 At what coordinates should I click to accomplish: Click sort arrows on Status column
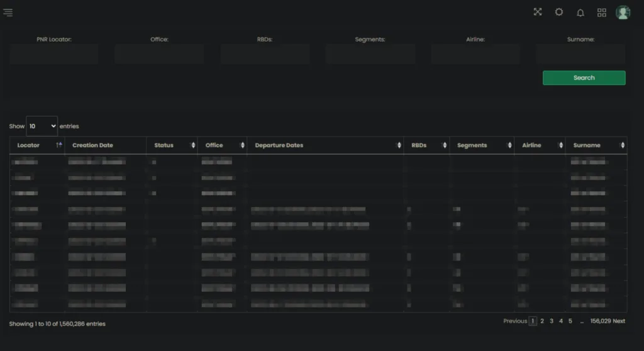click(x=191, y=145)
